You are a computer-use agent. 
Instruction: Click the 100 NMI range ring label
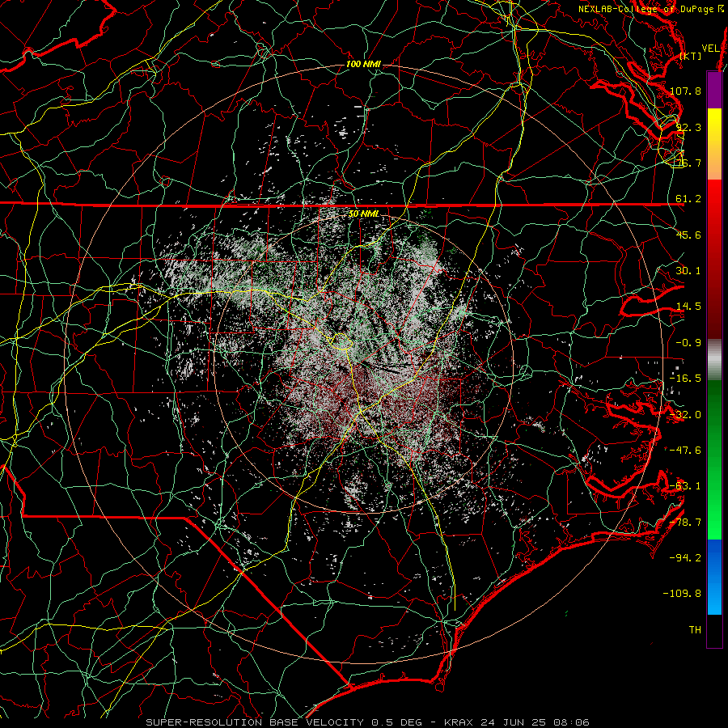pos(363,64)
